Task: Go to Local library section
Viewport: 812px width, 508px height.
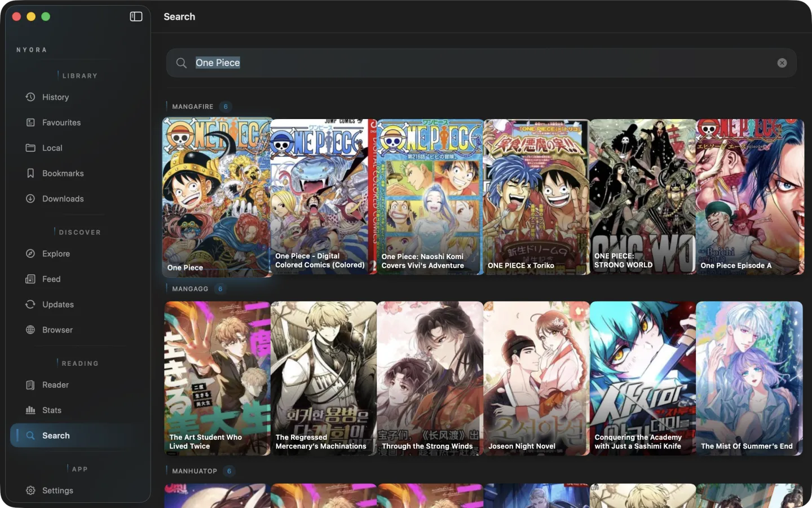Action: (x=76, y=148)
